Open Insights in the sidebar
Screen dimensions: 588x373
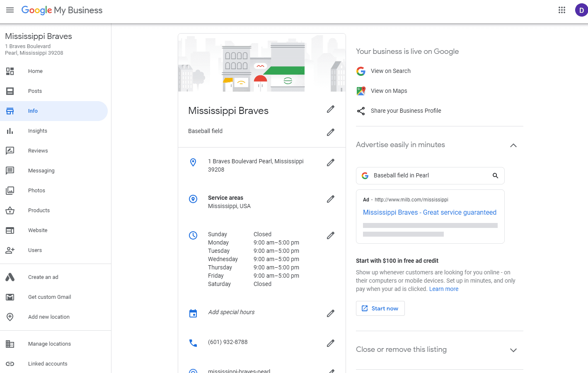[54, 131]
